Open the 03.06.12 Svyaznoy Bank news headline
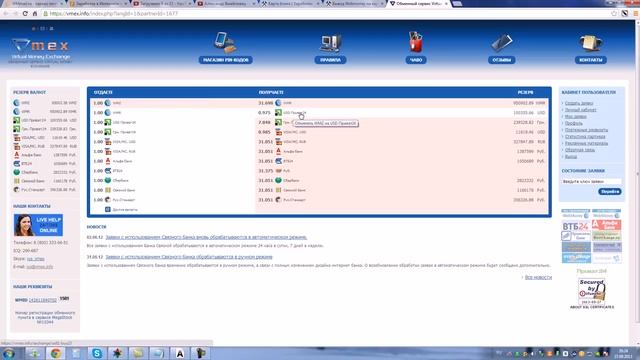The image size is (640, 360). 206,237
